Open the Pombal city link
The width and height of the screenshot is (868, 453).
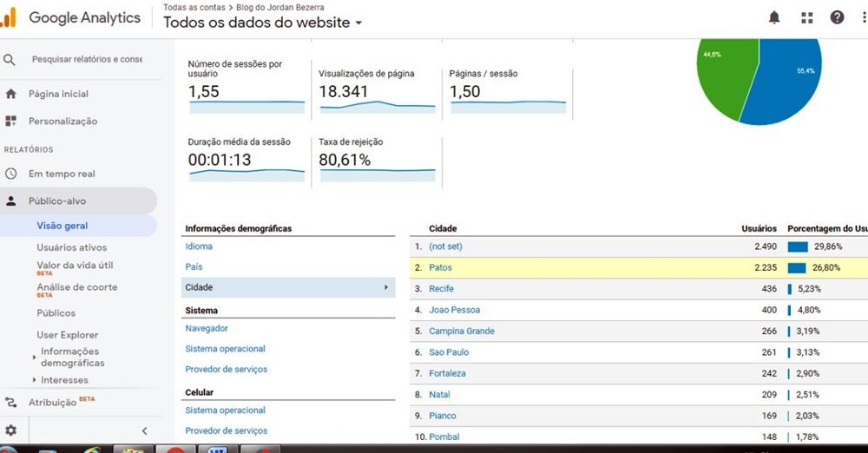pos(444,437)
